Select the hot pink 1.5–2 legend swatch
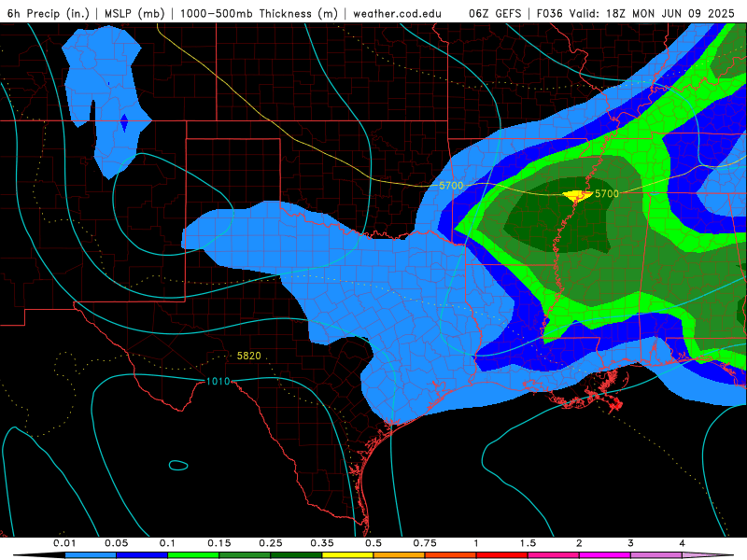 point(554,555)
